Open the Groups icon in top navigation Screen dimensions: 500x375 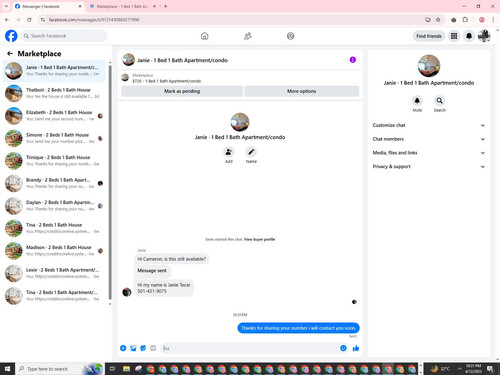[x=291, y=36]
